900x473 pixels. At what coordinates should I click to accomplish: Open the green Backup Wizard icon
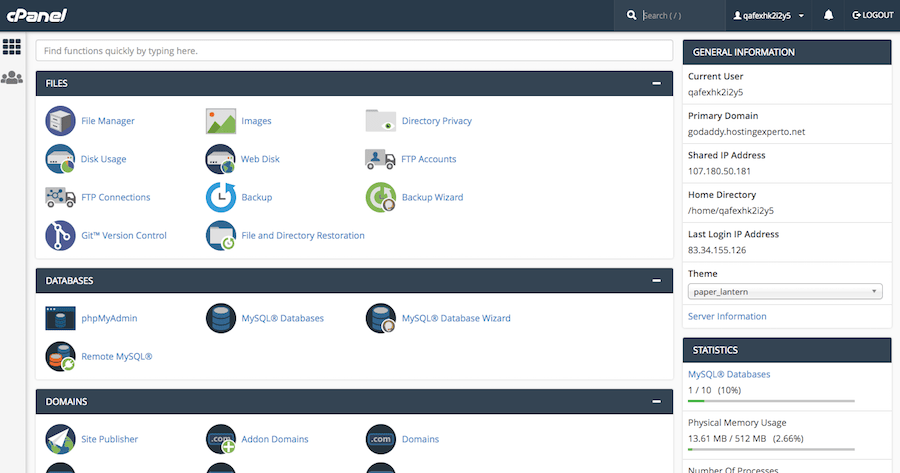pos(381,197)
